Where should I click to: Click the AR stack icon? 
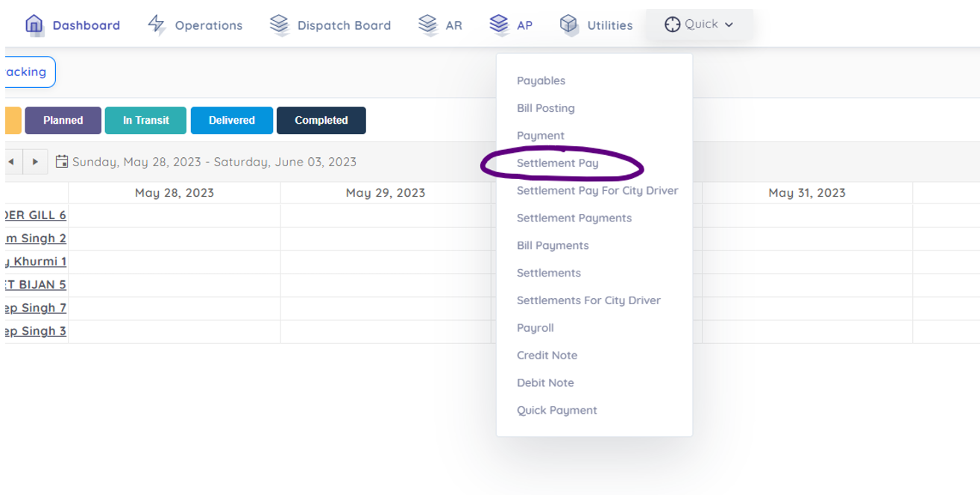pos(427,25)
